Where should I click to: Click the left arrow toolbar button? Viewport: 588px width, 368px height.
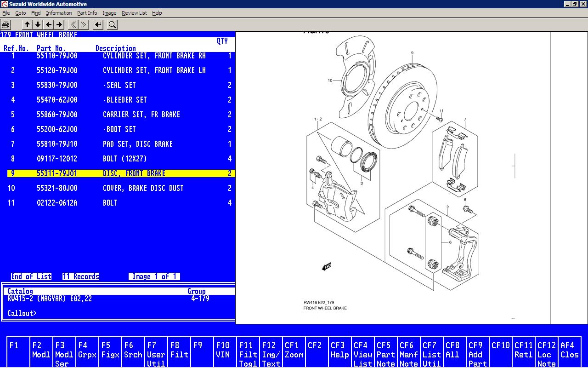click(x=49, y=25)
